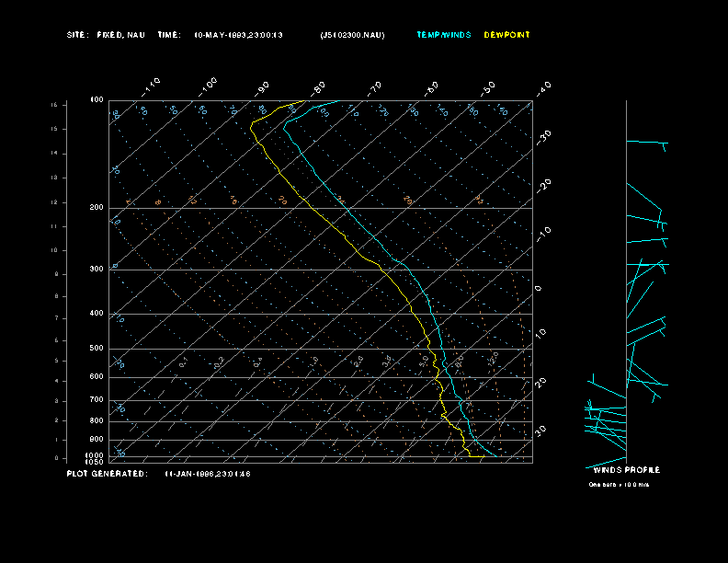
Task: Select the -40 temperature label at top right
Action: [x=542, y=87]
